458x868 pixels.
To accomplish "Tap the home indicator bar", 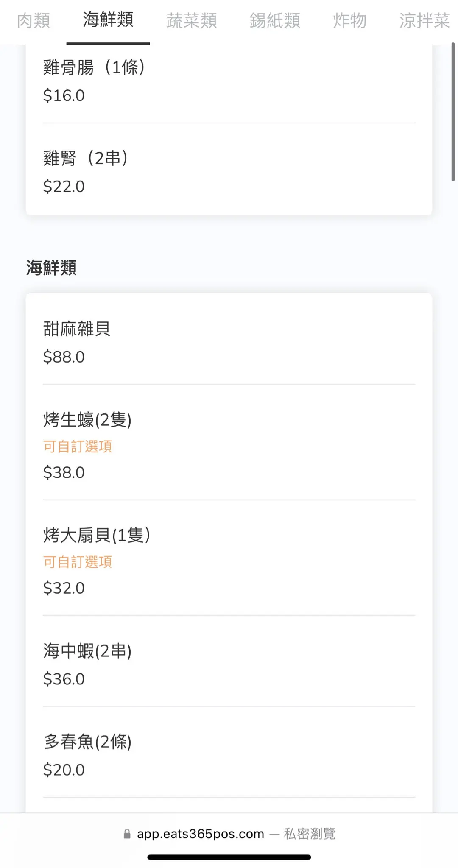I will (229, 857).
